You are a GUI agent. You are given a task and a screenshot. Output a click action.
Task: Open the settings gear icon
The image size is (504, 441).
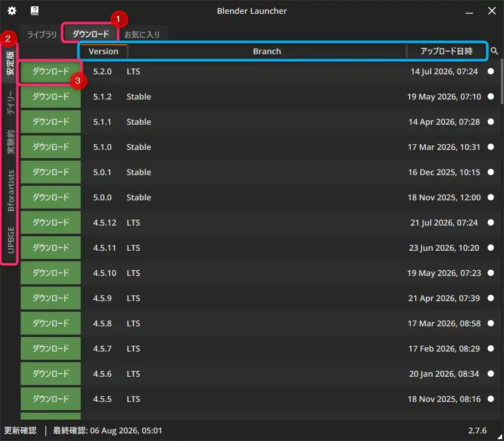(x=12, y=11)
